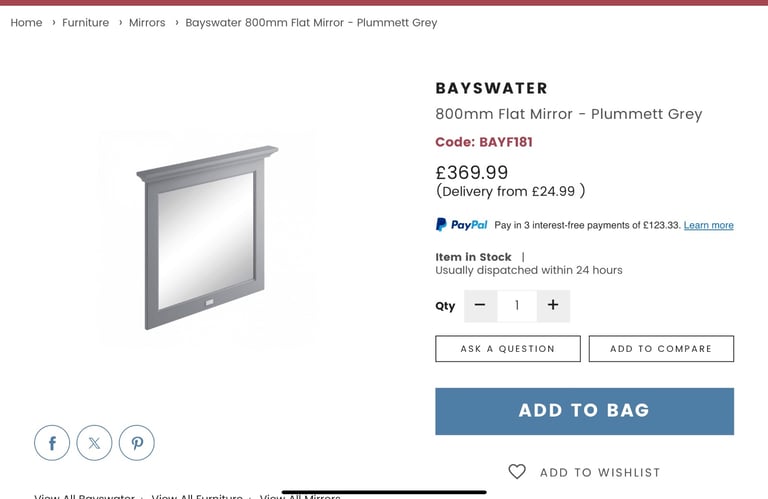The height and width of the screenshot is (499, 768).
Task: Go to Home breadcrumb
Action: [x=26, y=23]
